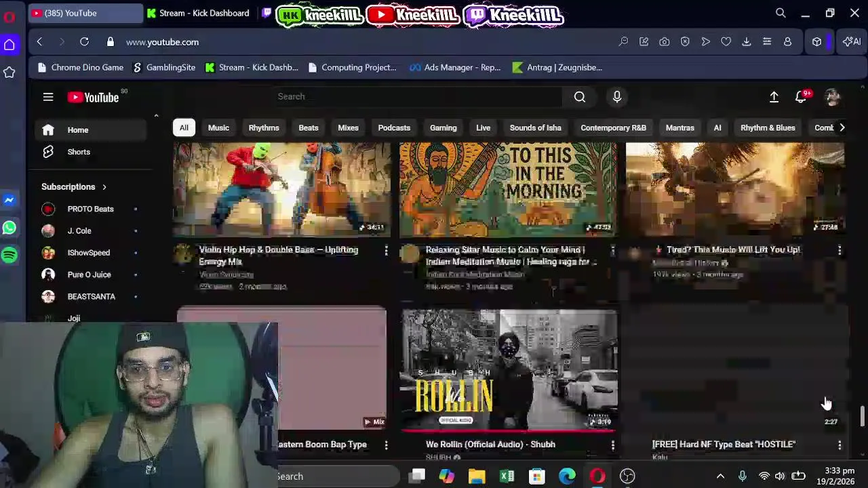
Task: Expand the Subscriptions section chevron
Action: [104, 186]
